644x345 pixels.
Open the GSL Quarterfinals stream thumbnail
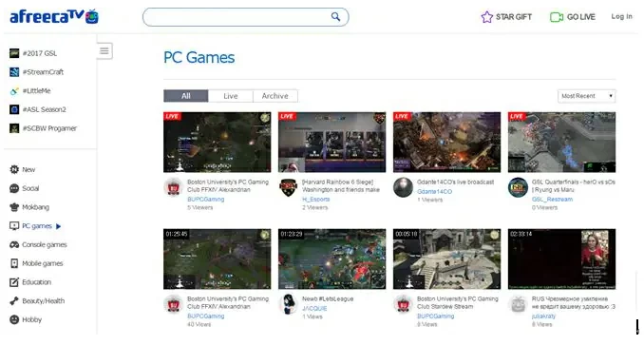(x=562, y=143)
